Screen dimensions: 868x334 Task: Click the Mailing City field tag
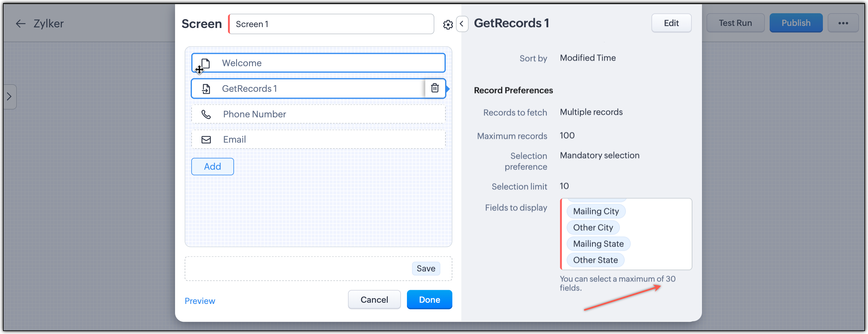596,211
